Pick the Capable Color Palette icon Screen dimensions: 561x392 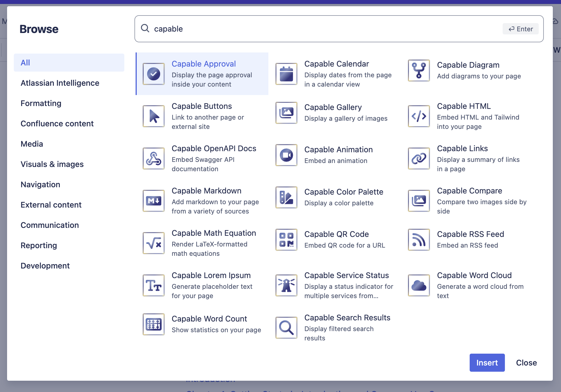click(286, 197)
